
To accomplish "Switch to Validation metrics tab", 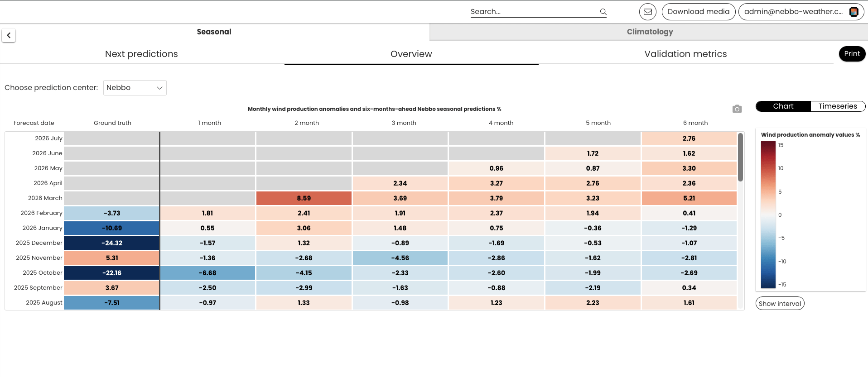I will 685,54.
